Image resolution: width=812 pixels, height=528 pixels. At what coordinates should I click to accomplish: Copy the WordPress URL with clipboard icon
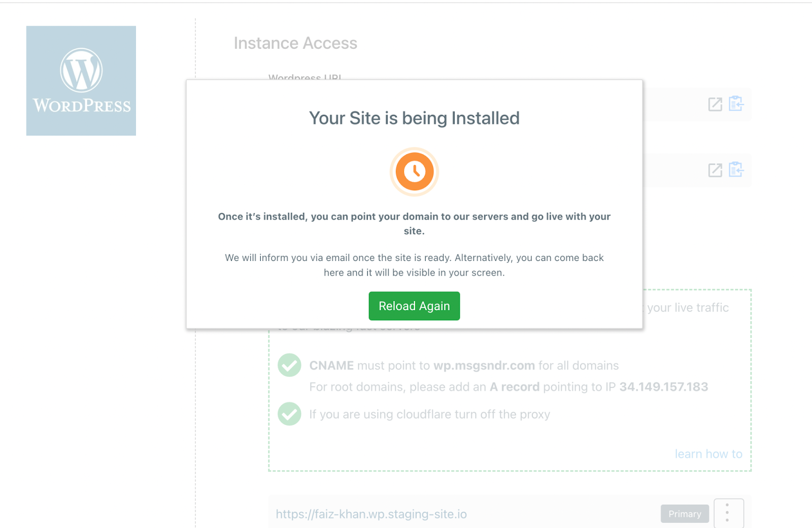pos(736,104)
